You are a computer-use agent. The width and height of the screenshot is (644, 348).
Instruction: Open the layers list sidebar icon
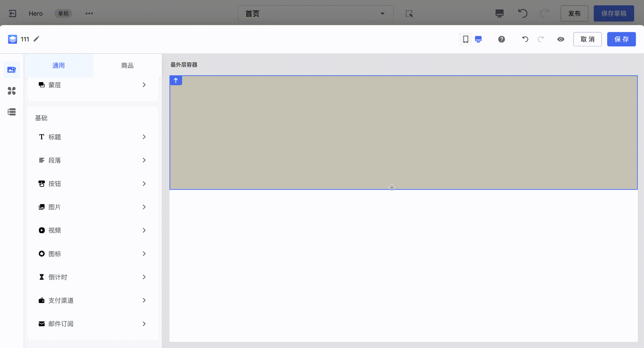pos(12,112)
